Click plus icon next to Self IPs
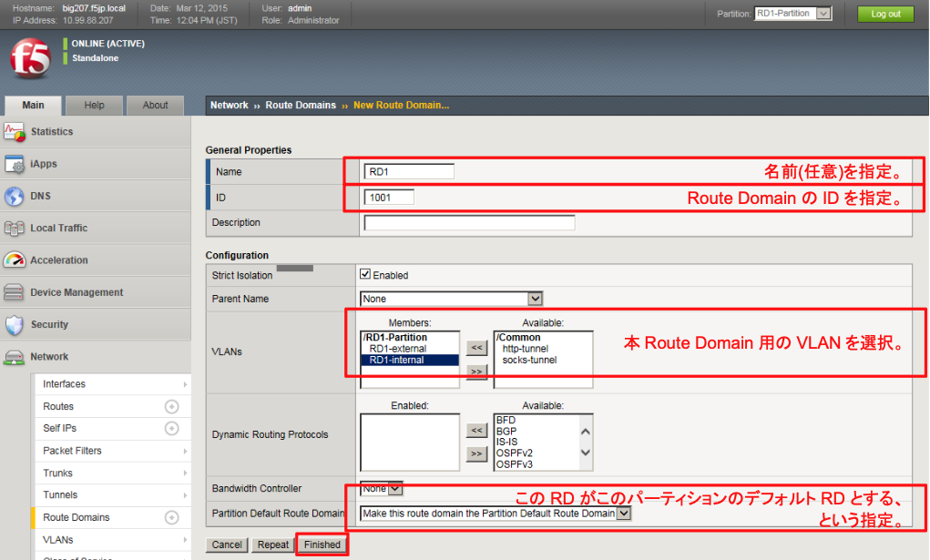This screenshot has height=560, width=930. click(171, 428)
